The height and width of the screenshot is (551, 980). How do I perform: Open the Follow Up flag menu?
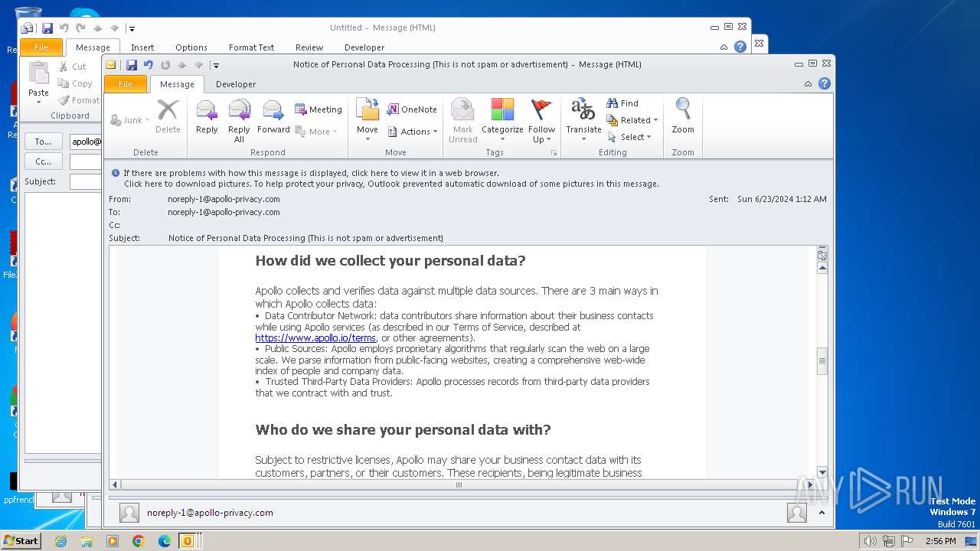541,119
